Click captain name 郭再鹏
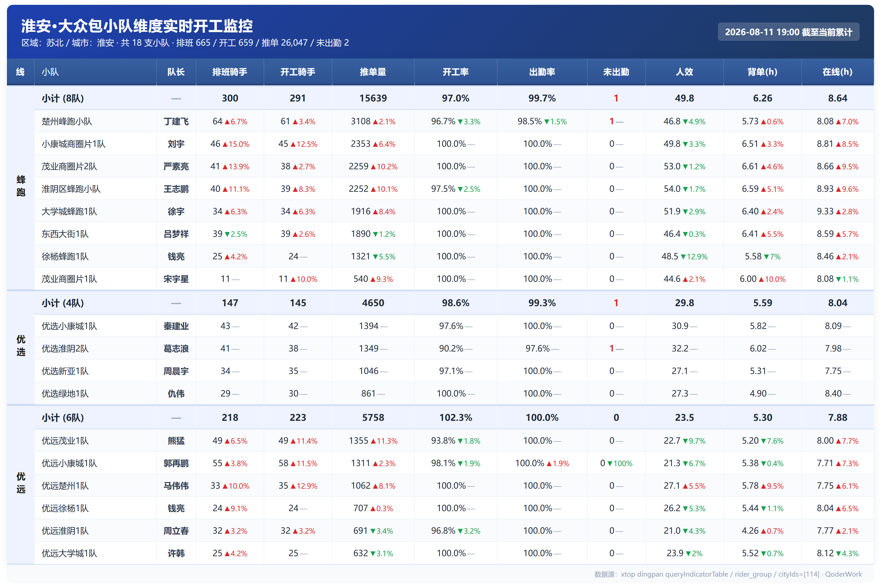Screen dimensions: 881x588 [176, 463]
